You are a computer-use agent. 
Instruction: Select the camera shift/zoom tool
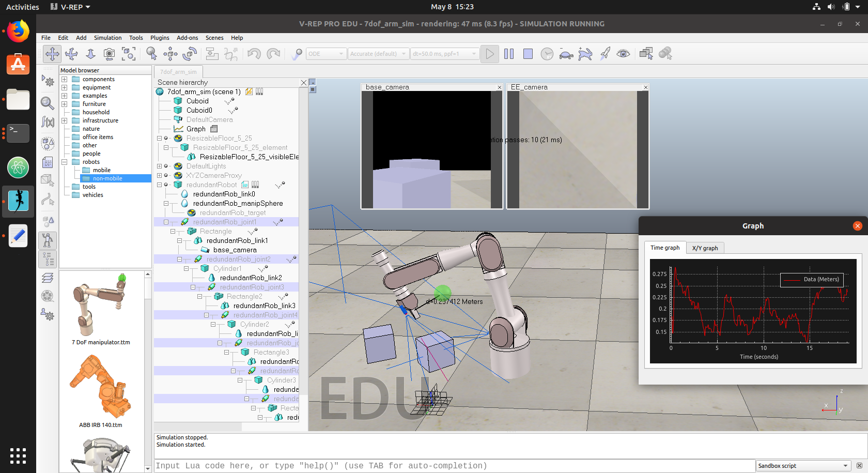tap(90, 54)
